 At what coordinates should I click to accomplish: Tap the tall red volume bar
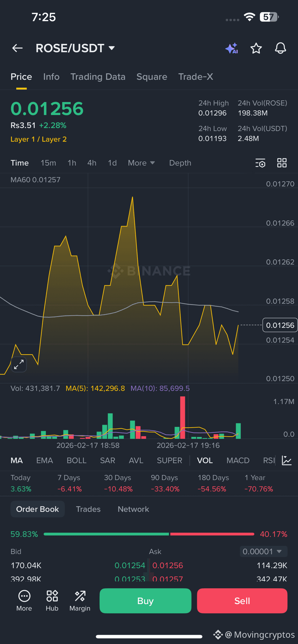pyautogui.click(x=182, y=418)
